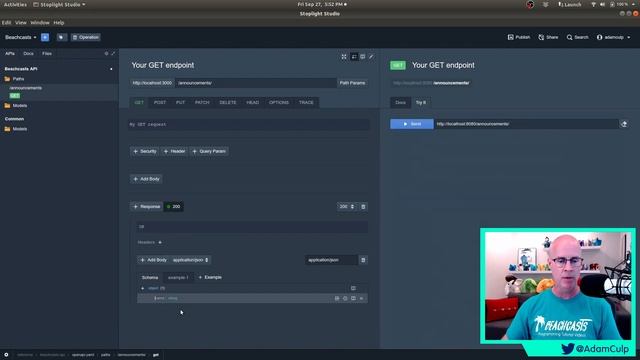The height and width of the screenshot is (360, 640).
Task: Open the Activities overview
Action: [x=15, y=4]
